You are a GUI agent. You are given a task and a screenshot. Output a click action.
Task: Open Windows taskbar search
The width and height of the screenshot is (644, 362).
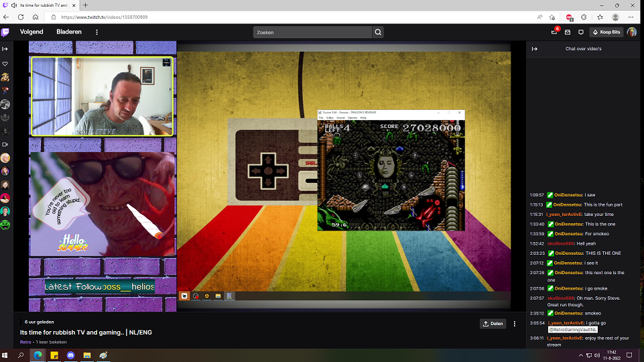point(21,355)
